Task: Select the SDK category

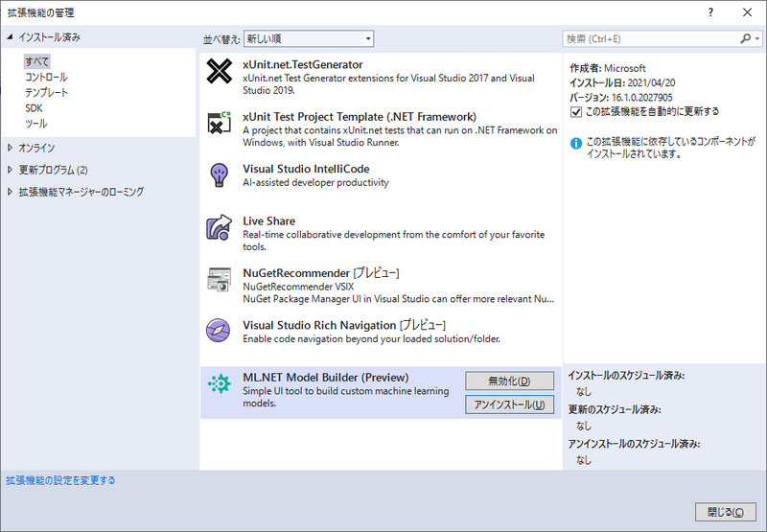Action: [34, 108]
